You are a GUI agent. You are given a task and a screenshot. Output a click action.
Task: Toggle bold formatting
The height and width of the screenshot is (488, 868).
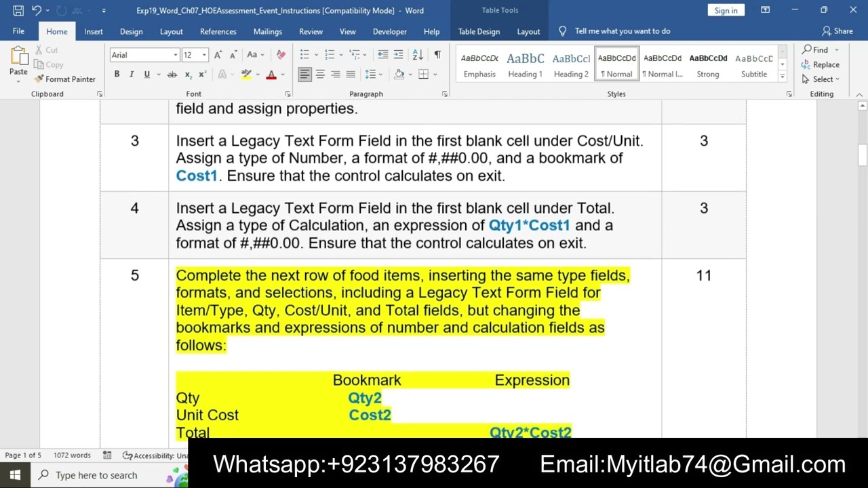(x=117, y=75)
